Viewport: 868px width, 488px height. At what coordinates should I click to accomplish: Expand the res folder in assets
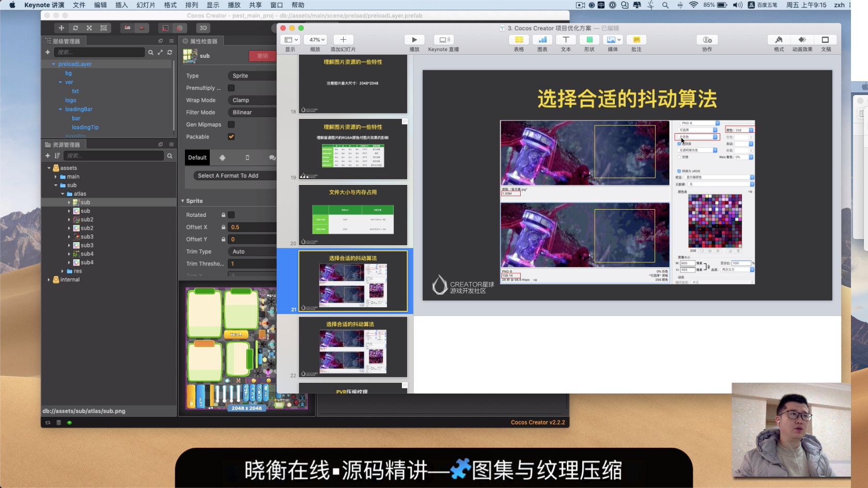[63, 271]
